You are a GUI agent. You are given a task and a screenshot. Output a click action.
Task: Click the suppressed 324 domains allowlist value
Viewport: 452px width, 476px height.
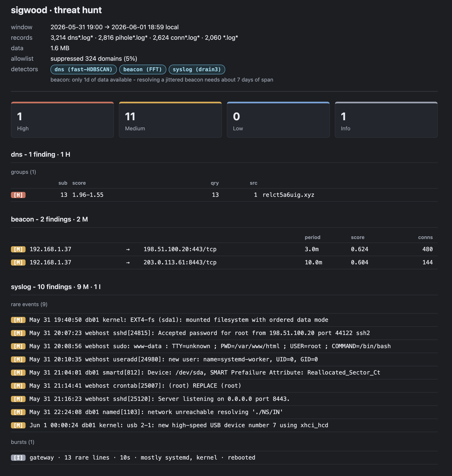point(94,58)
